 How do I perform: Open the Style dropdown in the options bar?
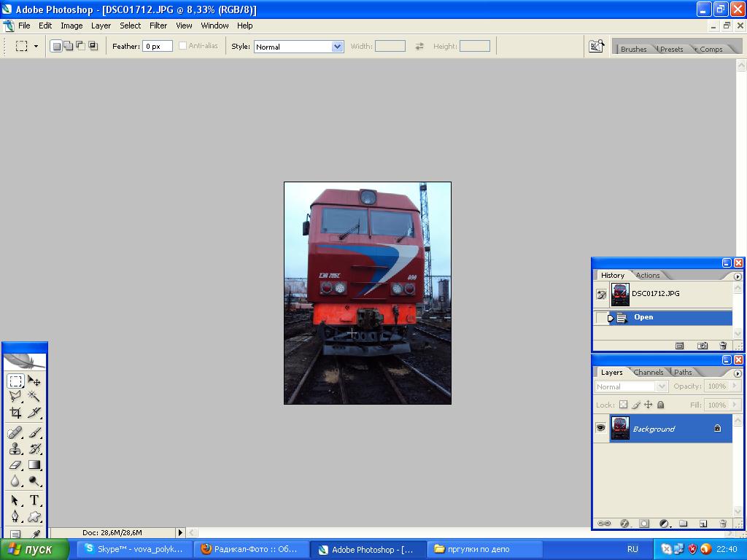[336, 46]
